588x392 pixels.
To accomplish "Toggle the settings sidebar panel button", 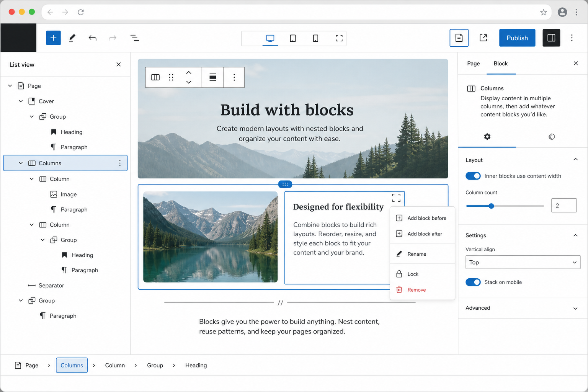I will [x=551, y=38].
